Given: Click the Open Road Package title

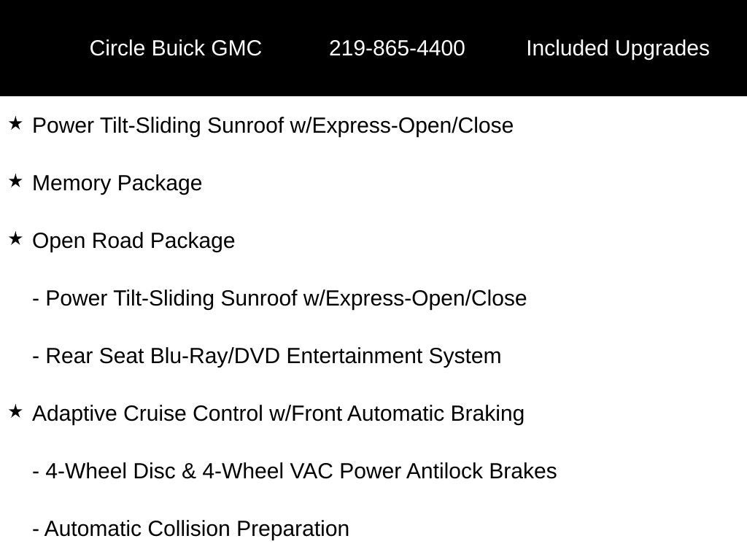Looking at the screenshot, I should tap(133, 241).
